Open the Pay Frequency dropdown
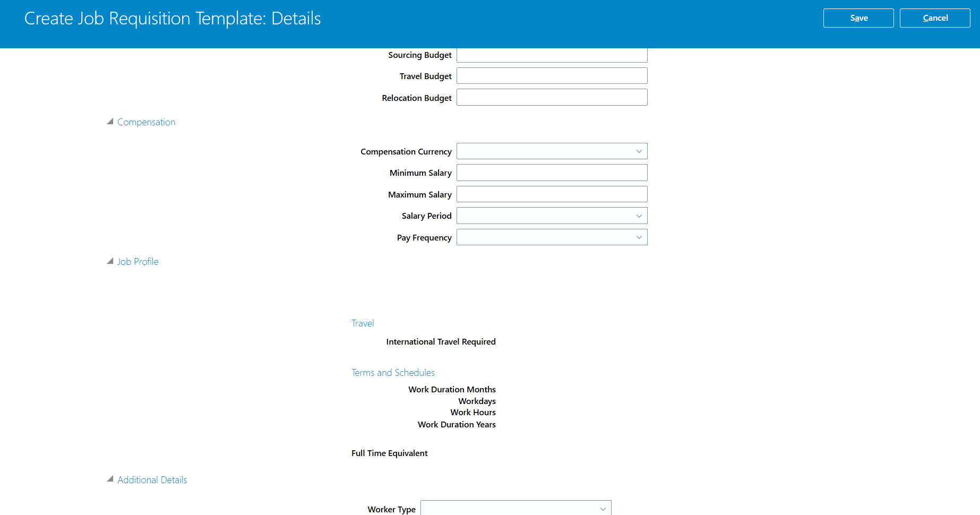Viewport: 980px width, 515px height. click(552, 237)
